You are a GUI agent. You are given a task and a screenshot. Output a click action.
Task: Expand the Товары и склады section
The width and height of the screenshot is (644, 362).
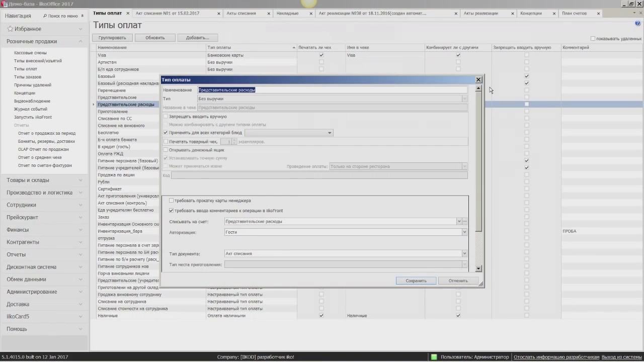(x=80, y=180)
